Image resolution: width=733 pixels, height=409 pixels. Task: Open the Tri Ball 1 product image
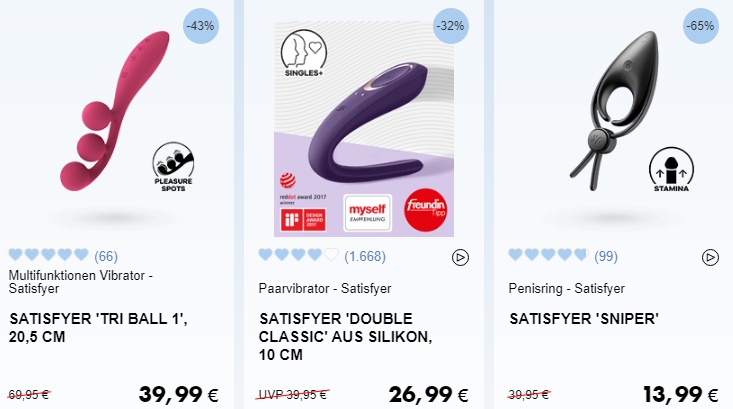tap(115, 111)
